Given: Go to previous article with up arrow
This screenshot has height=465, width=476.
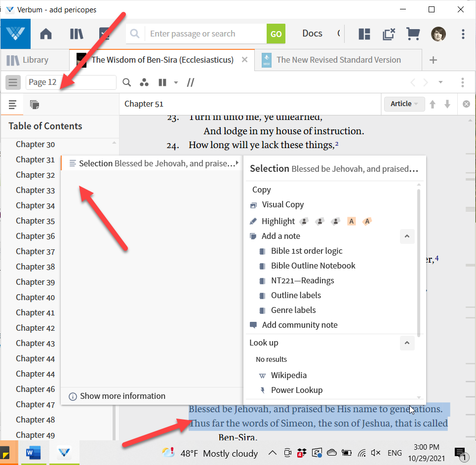Looking at the screenshot, I should click(x=433, y=104).
